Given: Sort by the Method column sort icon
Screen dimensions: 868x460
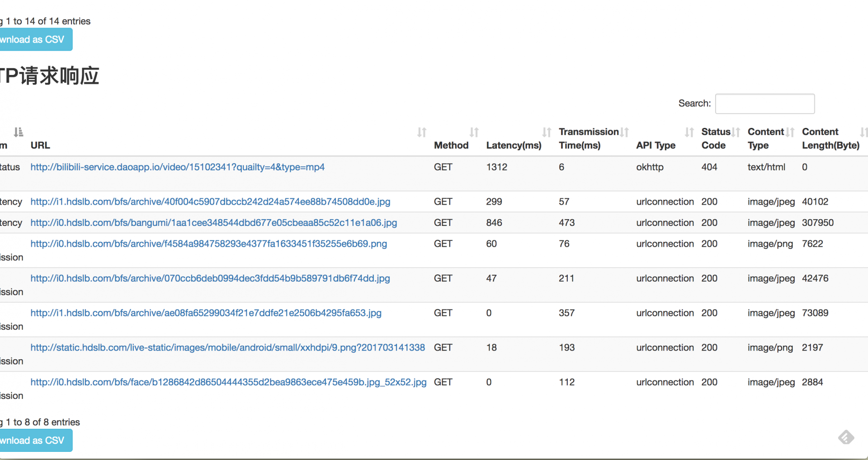Looking at the screenshot, I should coord(474,132).
